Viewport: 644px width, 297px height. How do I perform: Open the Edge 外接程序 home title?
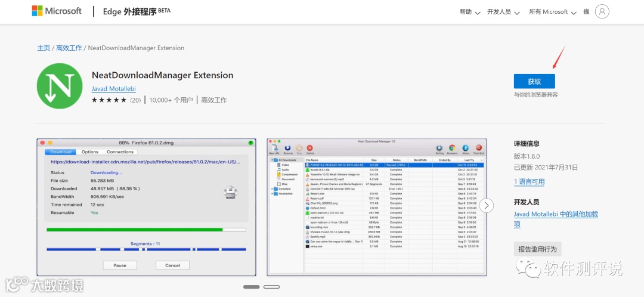pos(137,11)
